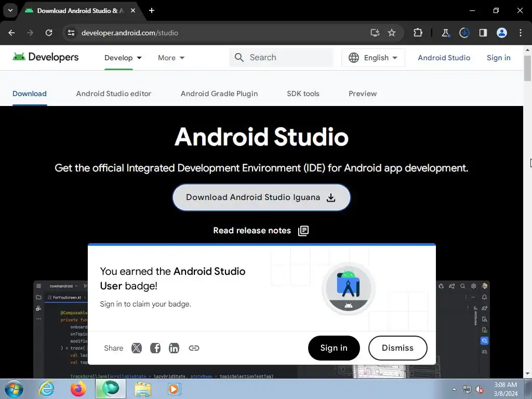This screenshot has height=399, width=532.
Task: View site information icon in address bar
Action: pyautogui.click(x=71, y=33)
